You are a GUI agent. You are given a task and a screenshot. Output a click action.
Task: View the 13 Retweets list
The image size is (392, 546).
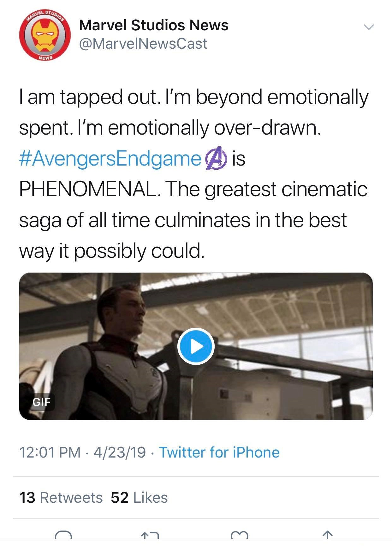(61, 498)
